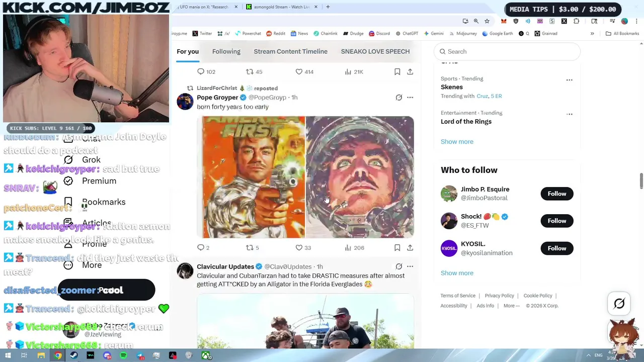
Task: Open ChatGPT bookmark
Action: [x=407, y=34]
